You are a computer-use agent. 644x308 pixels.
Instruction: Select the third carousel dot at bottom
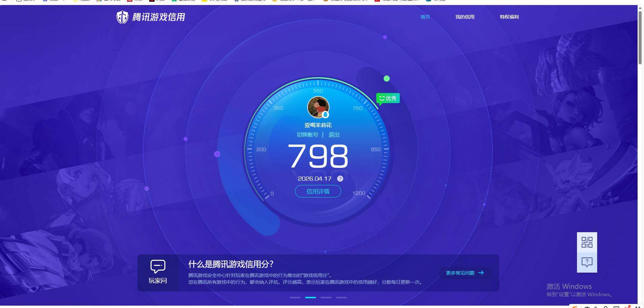[x=326, y=297]
